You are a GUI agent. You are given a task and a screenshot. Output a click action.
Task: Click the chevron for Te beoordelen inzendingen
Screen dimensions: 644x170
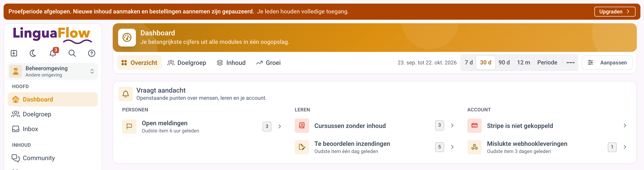452,147
